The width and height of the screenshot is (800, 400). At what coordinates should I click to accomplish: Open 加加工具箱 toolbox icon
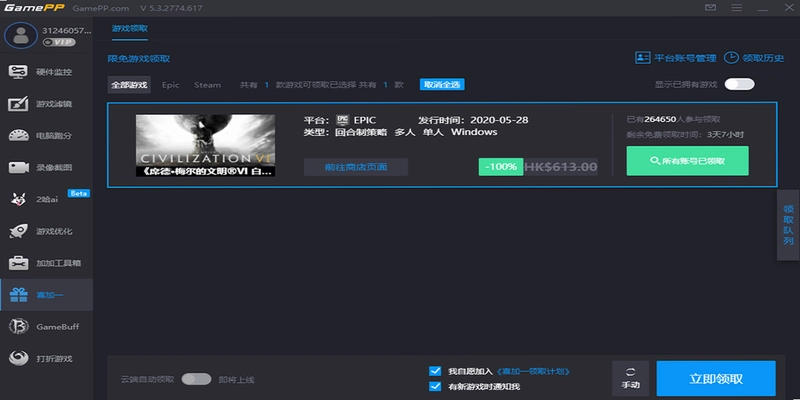18,263
